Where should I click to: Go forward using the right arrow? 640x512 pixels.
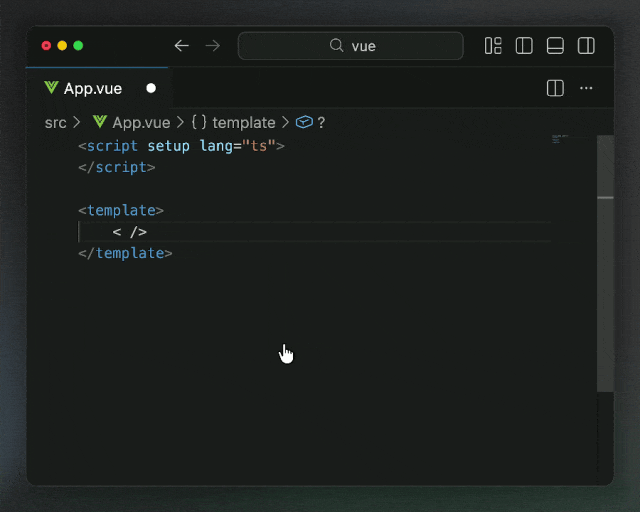pos(212,46)
